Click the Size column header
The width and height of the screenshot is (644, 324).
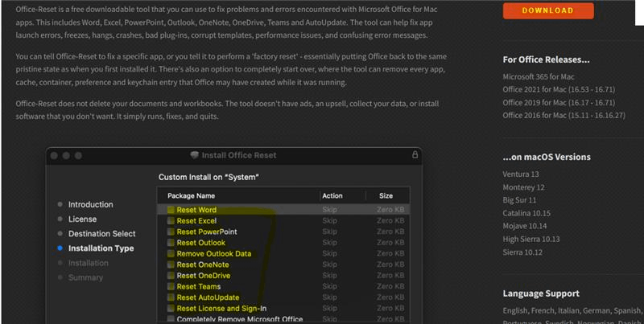(386, 196)
